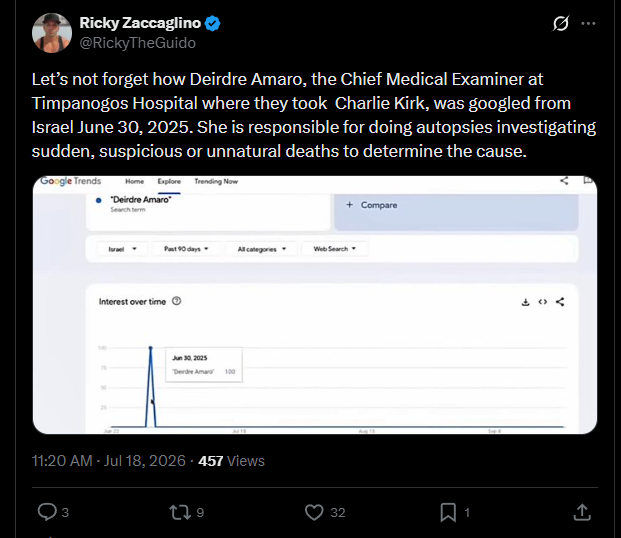
Task: Repost this tweet with retweet icon
Action: pyautogui.click(x=180, y=512)
